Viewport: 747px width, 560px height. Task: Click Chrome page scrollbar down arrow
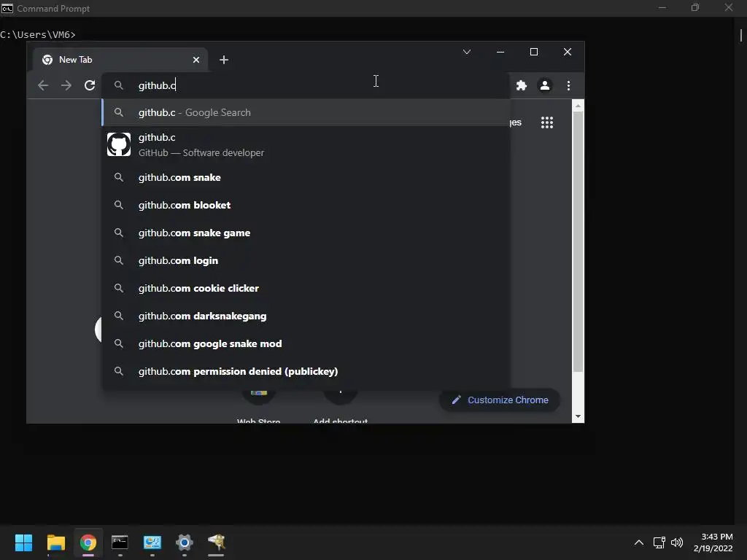(578, 416)
